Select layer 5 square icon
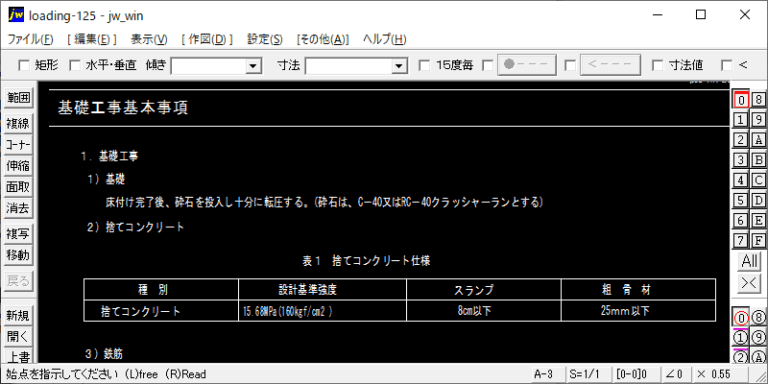This screenshot has height=384, width=768. click(x=741, y=200)
